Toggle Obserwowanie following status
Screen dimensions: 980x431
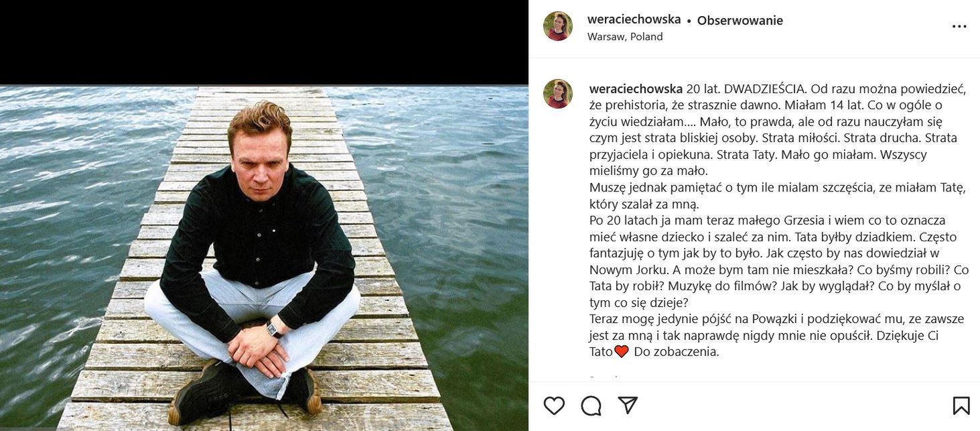coord(740,20)
